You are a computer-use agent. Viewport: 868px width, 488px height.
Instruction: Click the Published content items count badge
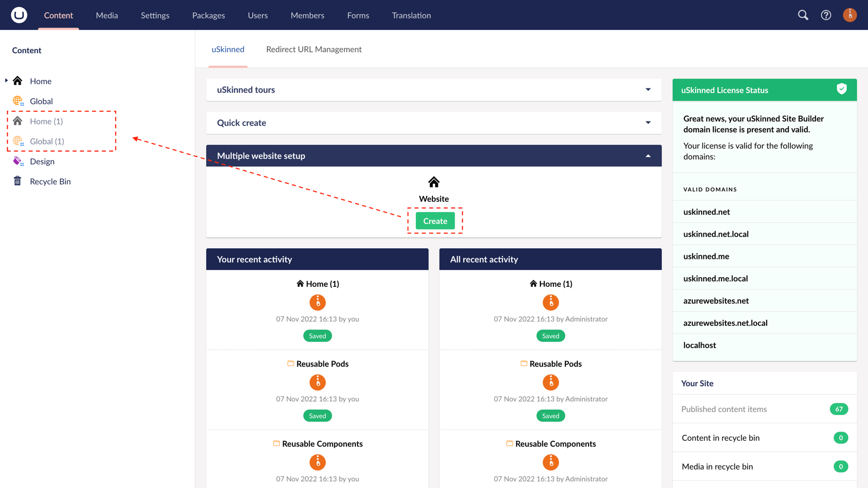[x=839, y=409]
